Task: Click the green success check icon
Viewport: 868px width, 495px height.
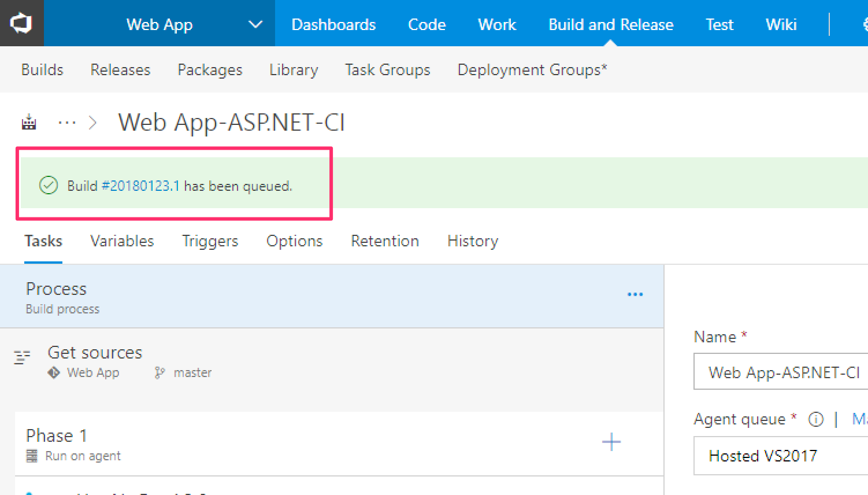Action: pos(49,186)
